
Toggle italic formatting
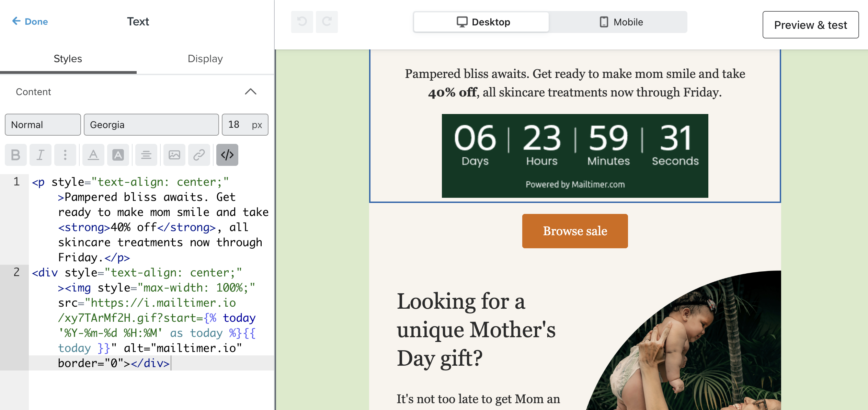40,155
